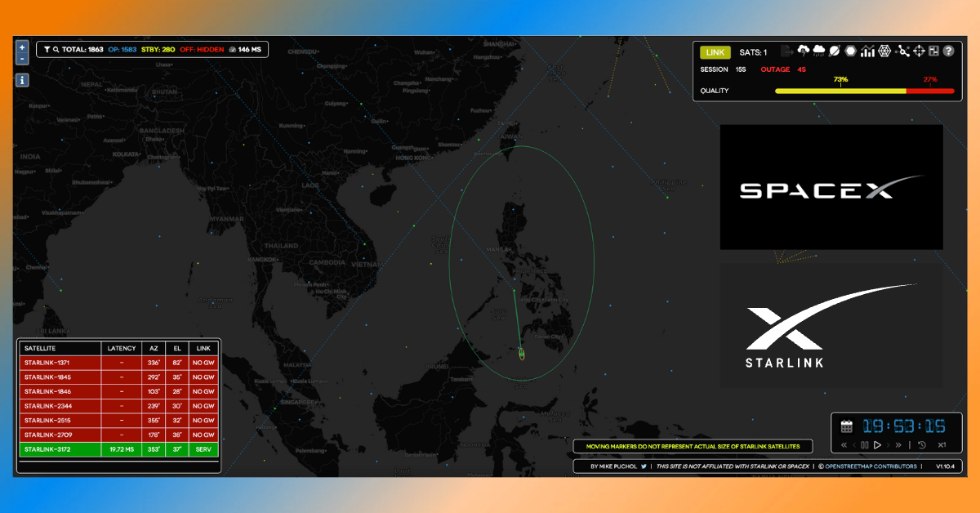Viewport: 980px width, 513px height.
Task: Click the BY MIKE PUCHOL credit text
Action: pyautogui.click(x=613, y=466)
